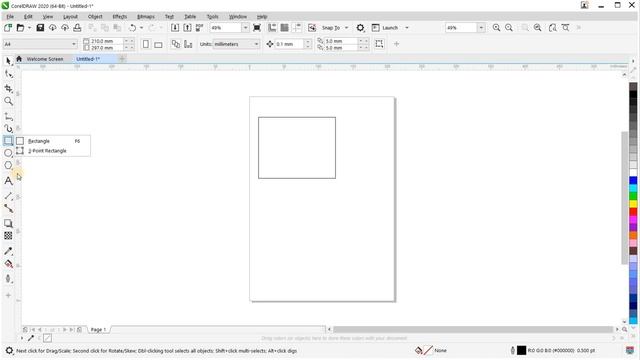The height and width of the screenshot is (360, 640).
Task: Select the Ellipse tool
Action: (x=8, y=153)
